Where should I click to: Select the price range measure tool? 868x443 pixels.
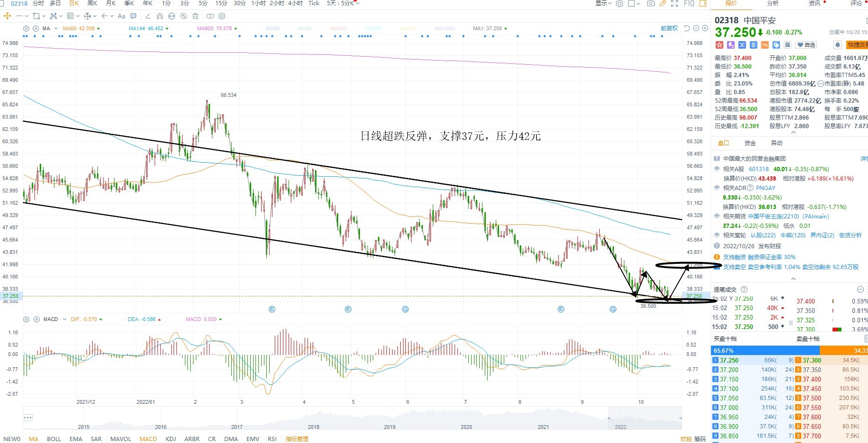coord(88,16)
